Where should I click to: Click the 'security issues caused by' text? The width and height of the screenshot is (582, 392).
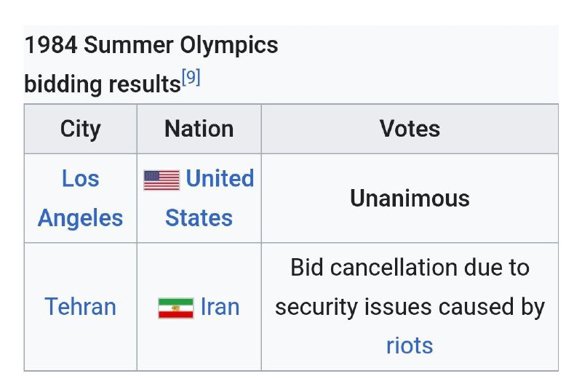point(410,308)
